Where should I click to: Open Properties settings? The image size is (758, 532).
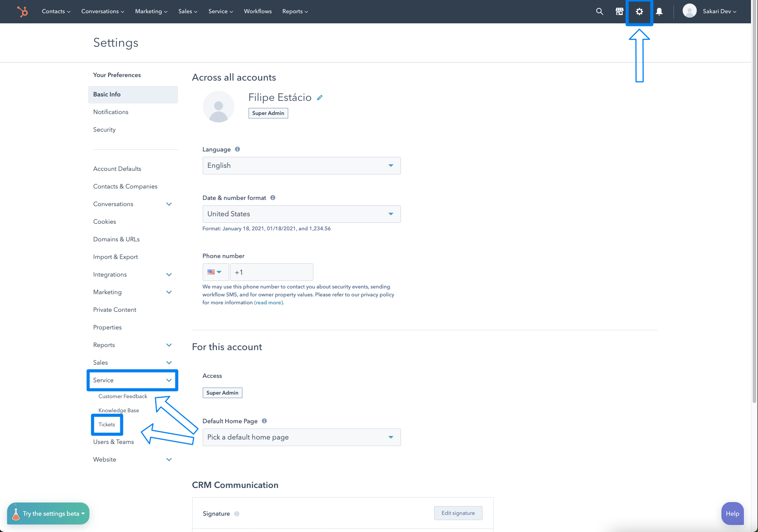[108, 327]
